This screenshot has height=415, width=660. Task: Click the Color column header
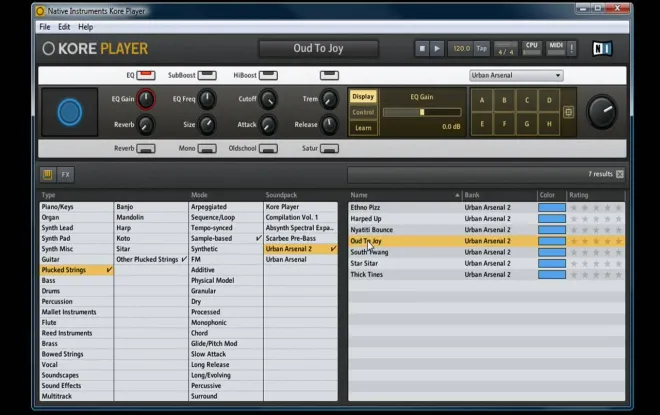tap(547, 195)
